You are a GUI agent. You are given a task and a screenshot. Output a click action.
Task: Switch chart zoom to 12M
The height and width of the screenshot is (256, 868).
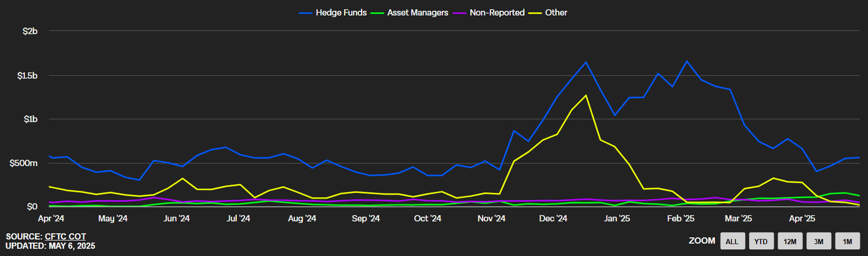[789, 241]
